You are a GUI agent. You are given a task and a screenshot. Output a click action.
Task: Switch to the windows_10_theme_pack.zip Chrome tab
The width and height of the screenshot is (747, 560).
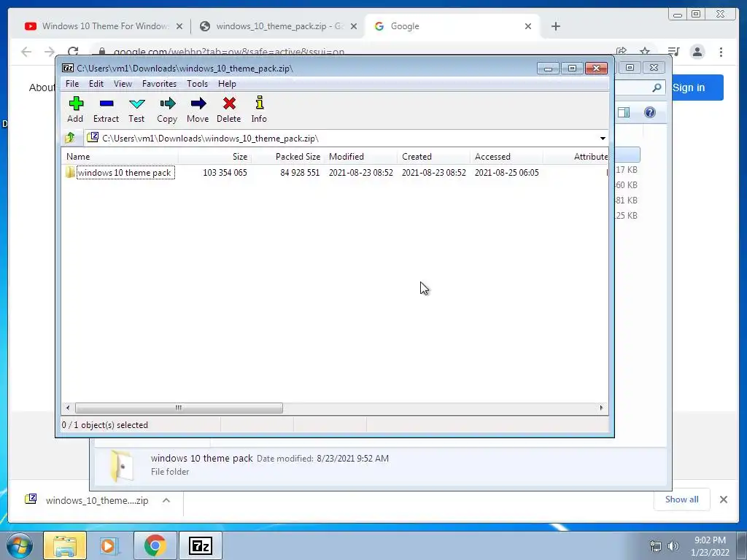(x=279, y=26)
